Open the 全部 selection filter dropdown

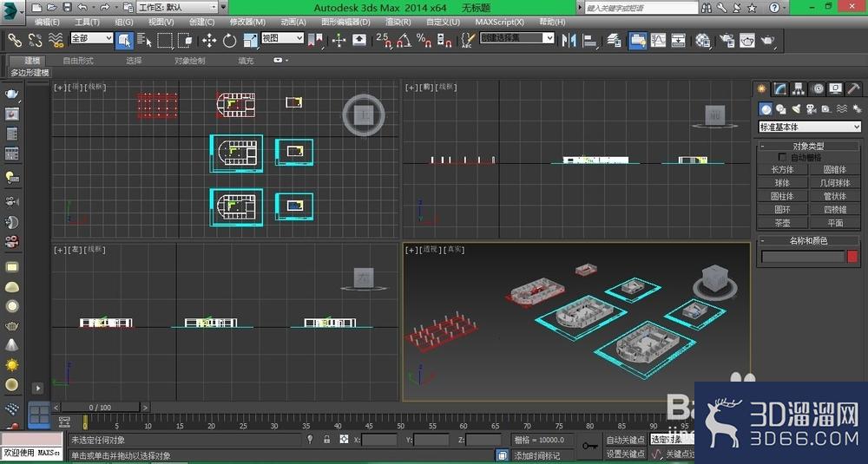[92, 38]
